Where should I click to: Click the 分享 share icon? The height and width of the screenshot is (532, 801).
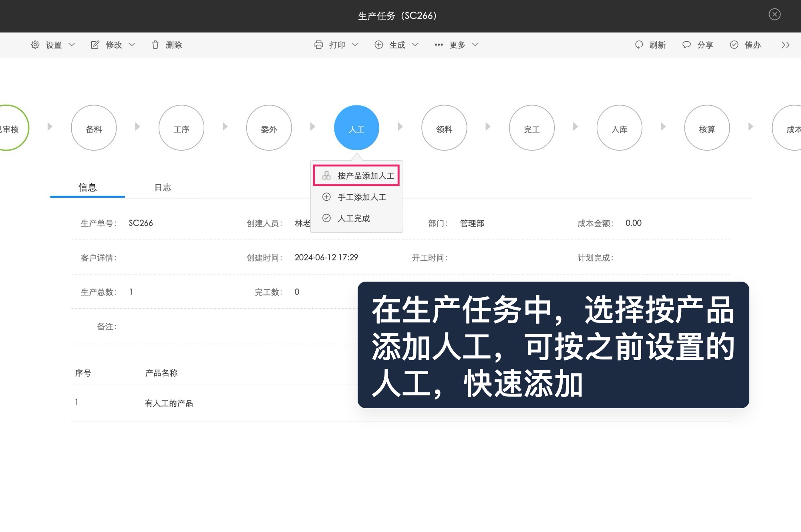pyautogui.click(x=686, y=45)
